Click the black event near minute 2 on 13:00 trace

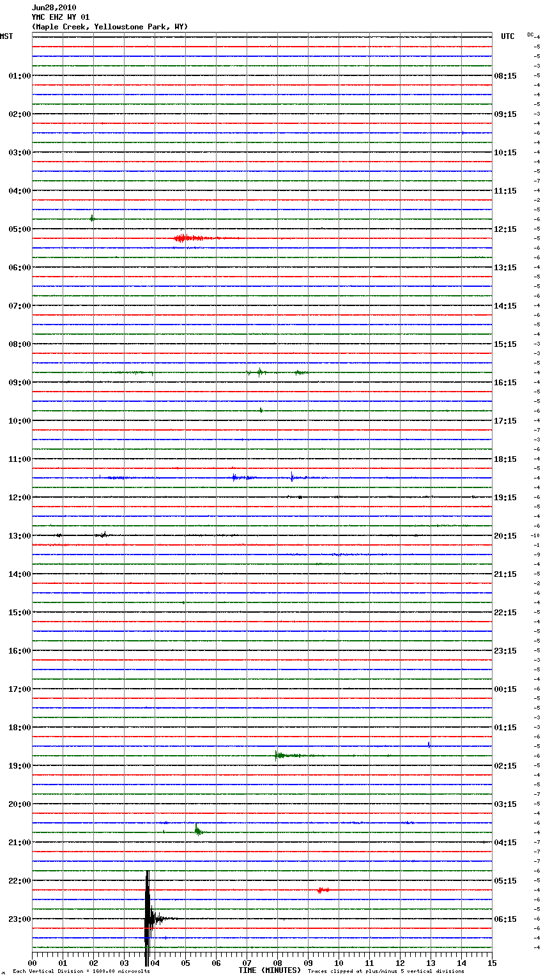pyautogui.click(x=103, y=535)
